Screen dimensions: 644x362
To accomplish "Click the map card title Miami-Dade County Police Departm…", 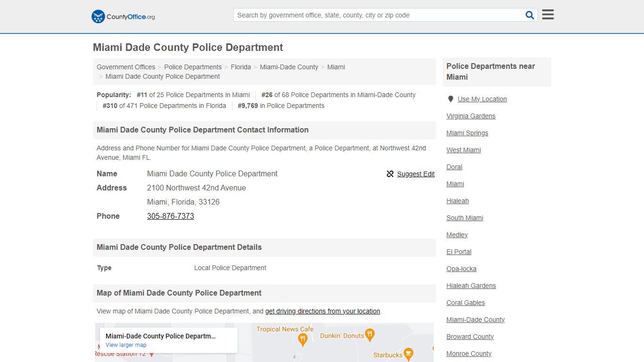I will (x=160, y=336).
